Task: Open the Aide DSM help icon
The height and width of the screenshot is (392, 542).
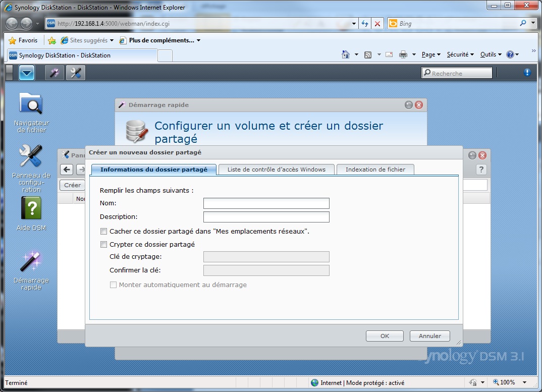Action: 31,213
